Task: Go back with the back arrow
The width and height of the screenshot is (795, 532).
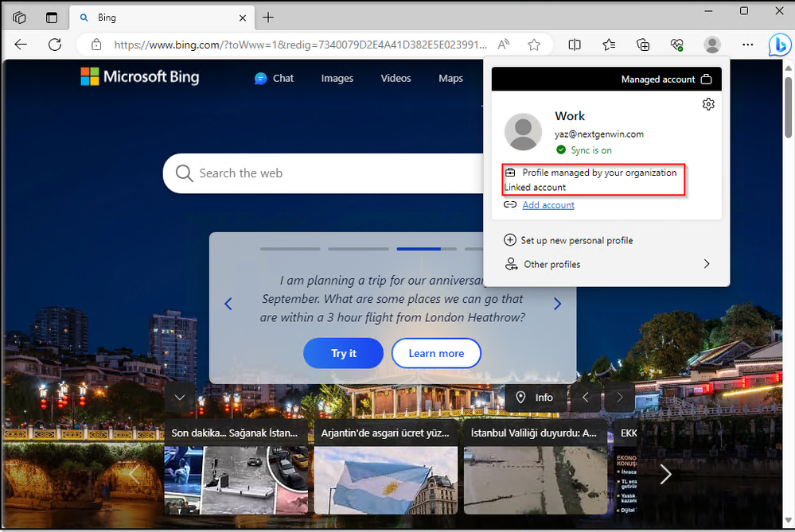Action: click(21, 45)
